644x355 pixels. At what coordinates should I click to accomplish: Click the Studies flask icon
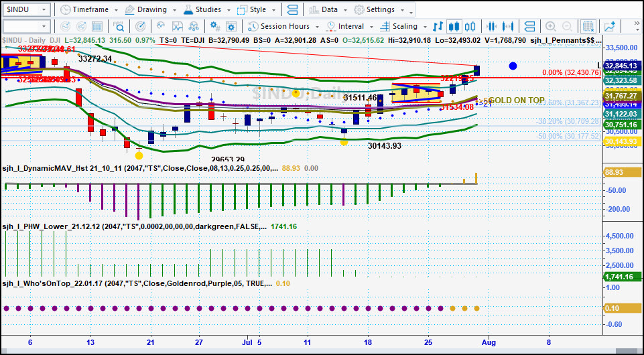tap(188, 9)
